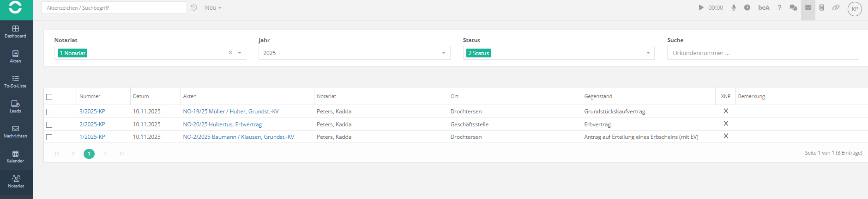Image resolution: width=868 pixels, height=199 pixels.
Task: Open Nachrichten in the sidebar
Action: point(15,131)
